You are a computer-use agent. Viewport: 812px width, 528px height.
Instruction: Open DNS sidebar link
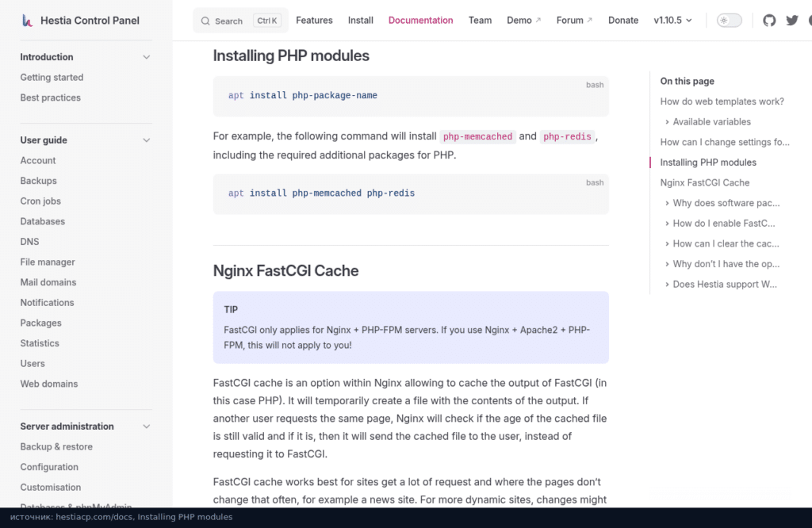coord(29,242)
